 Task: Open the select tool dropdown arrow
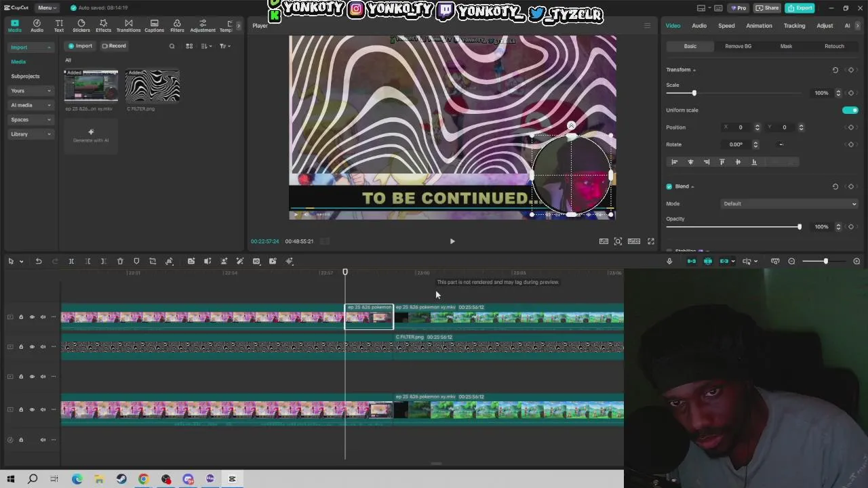click(21, 262)
